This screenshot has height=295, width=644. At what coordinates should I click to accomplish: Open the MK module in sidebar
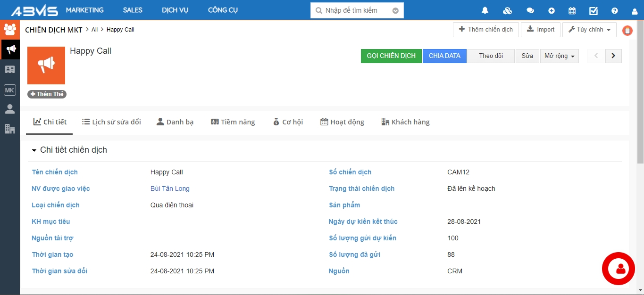(x=10, y=90)
